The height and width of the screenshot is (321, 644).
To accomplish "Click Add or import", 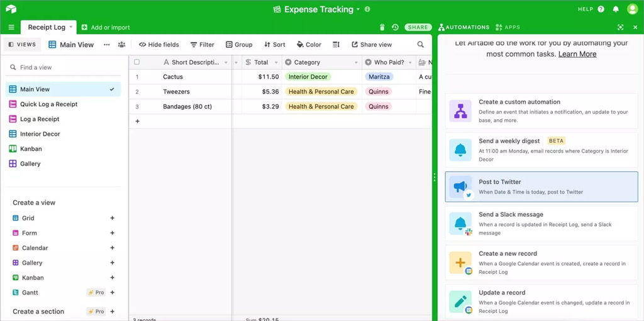I will [106, 28].
